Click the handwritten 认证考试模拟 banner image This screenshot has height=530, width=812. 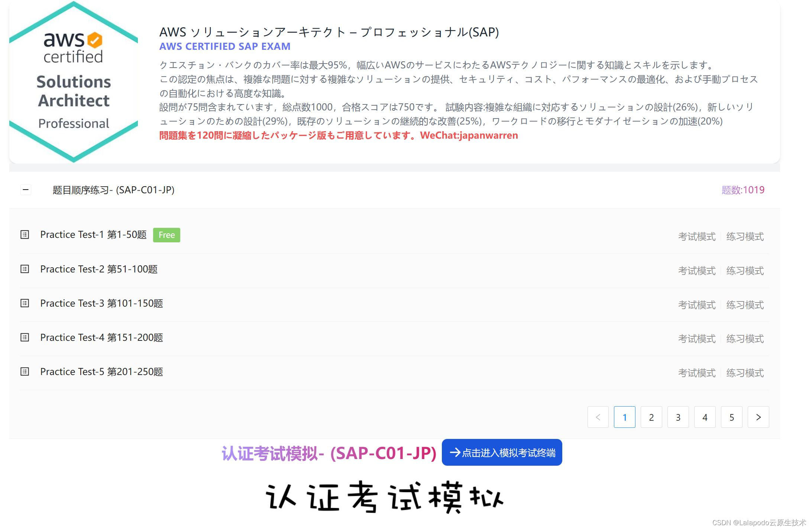point(385,497)
